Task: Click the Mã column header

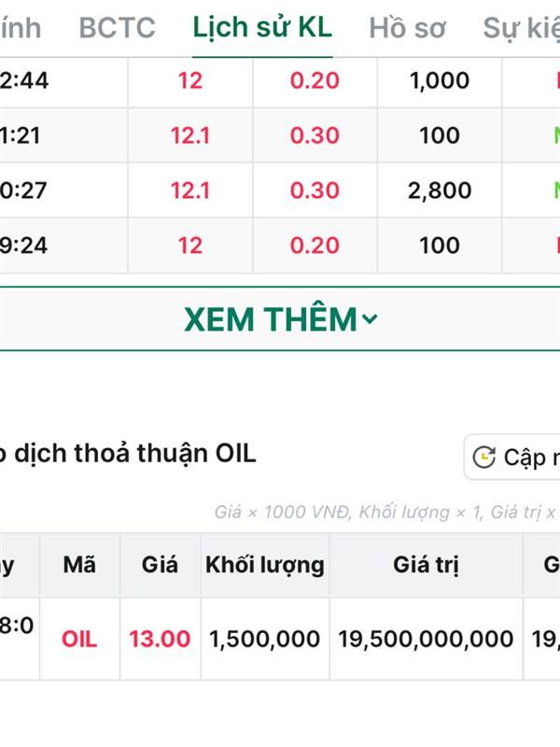Action: pyautogui.click(x=79, y=564)
